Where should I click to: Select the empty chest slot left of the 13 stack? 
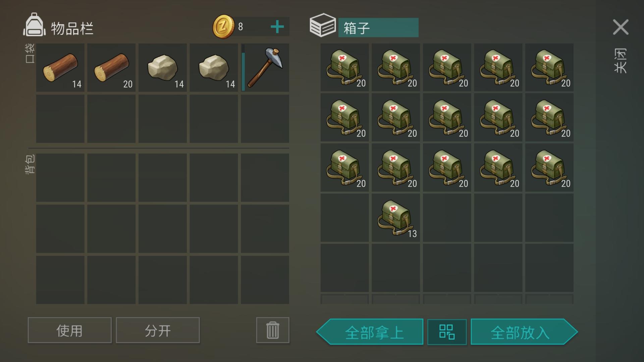344,218
